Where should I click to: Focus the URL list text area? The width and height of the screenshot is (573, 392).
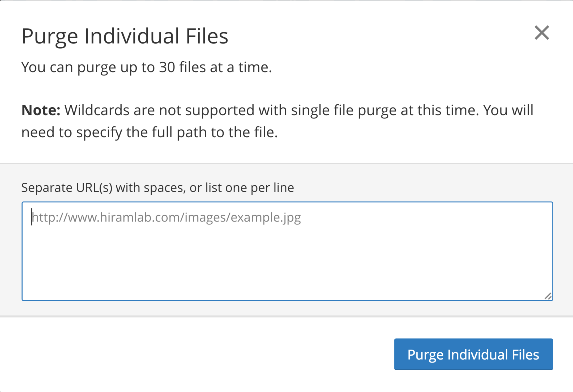click(287, 251)
